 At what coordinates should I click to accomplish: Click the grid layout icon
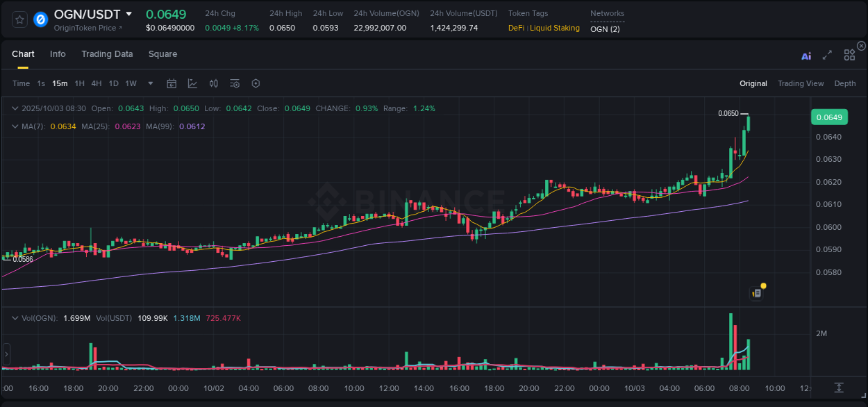(x=849, y=55)
